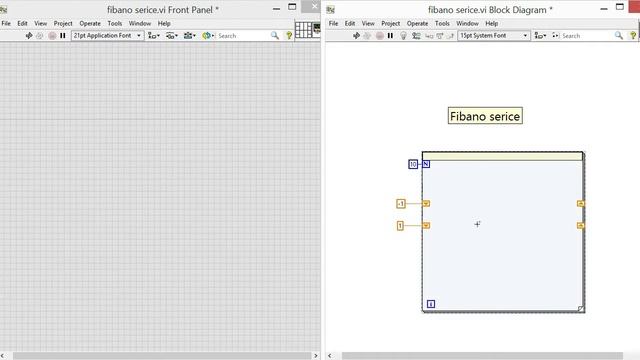Click the upper right shift register terminal
Viewport: 640px width, 360px height.
(x=580, y=203)
